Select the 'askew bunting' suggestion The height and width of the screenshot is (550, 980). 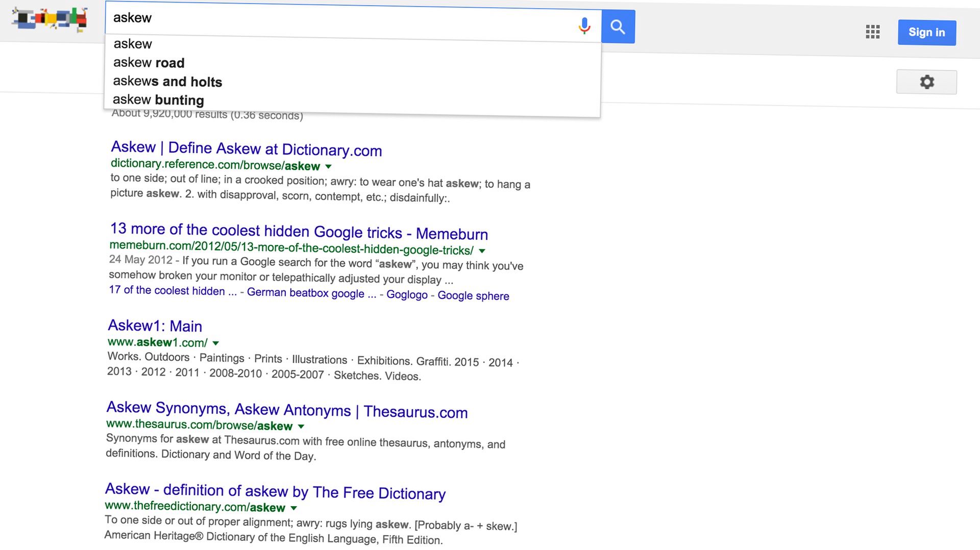point(158,100)
